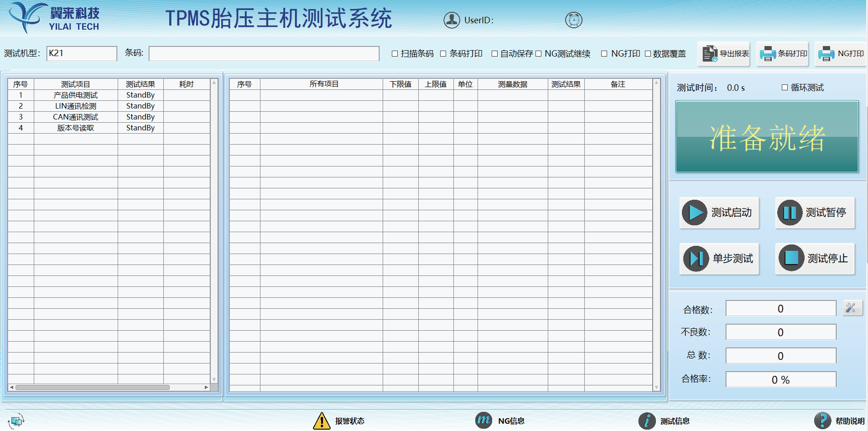Click the round clock icon in header
The height and width of the screenshot is (431, 868).
click(573, 20)
